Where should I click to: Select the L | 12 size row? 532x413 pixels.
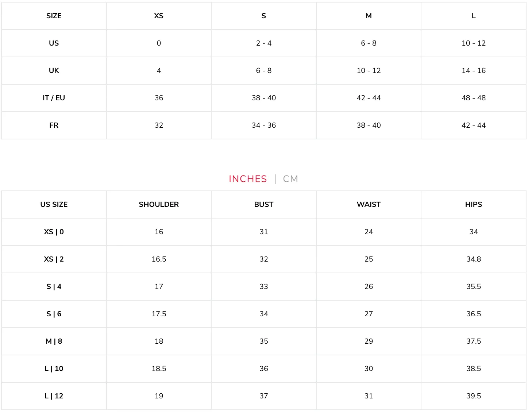(264, 396)
